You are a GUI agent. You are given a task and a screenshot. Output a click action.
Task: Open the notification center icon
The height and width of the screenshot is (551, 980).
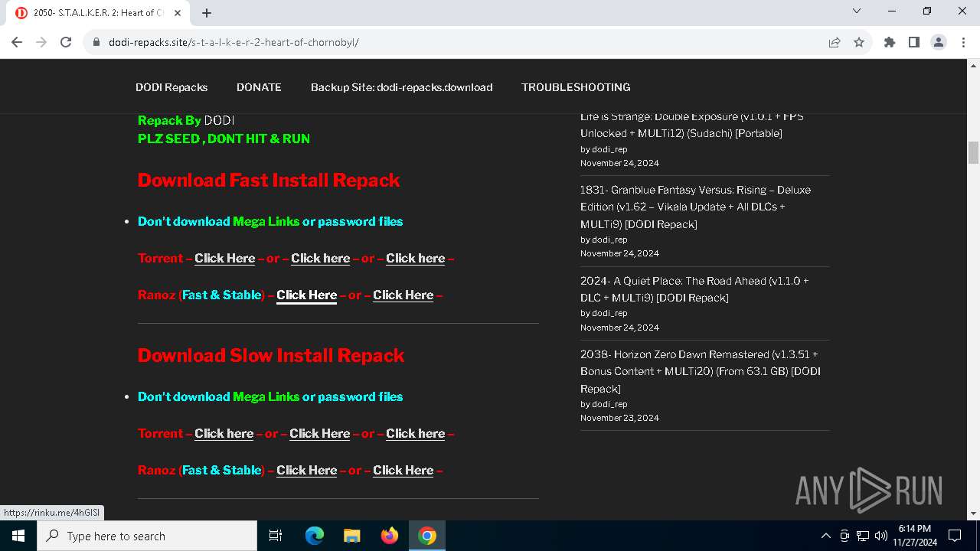tap(955, 536)
